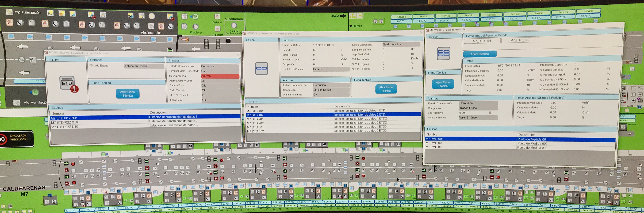Select row M7 PMD 002
644x213 pixels.
[520, 143]
